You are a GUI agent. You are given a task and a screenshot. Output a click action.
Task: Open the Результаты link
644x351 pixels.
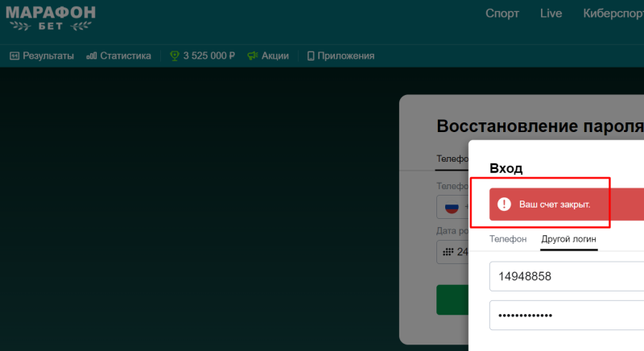pos(48,56)
